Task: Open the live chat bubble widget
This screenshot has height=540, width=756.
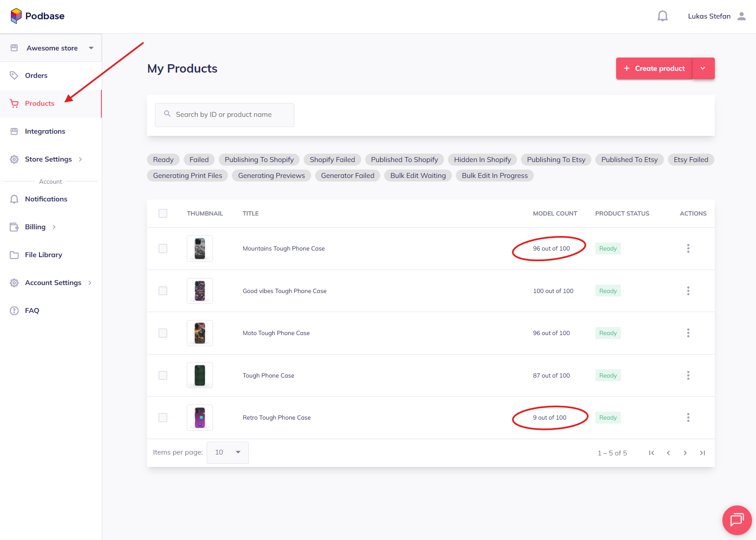Action: coord(737,520)
